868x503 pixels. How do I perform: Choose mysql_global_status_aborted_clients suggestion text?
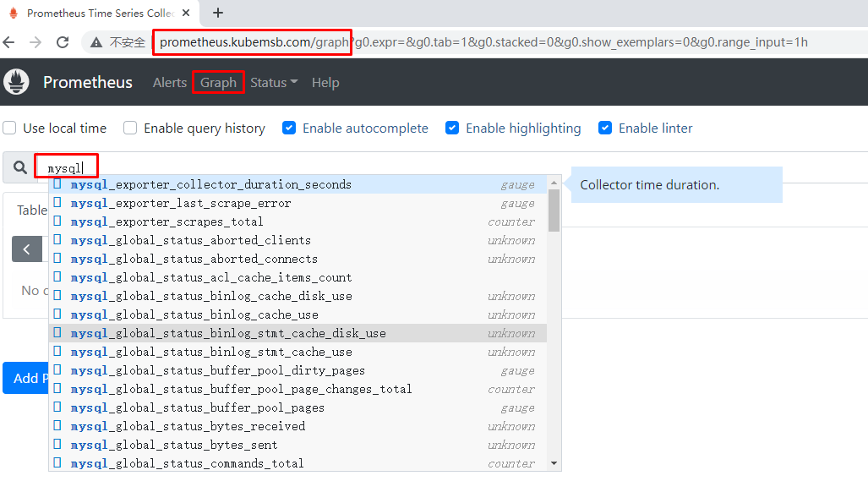[191, 240]
